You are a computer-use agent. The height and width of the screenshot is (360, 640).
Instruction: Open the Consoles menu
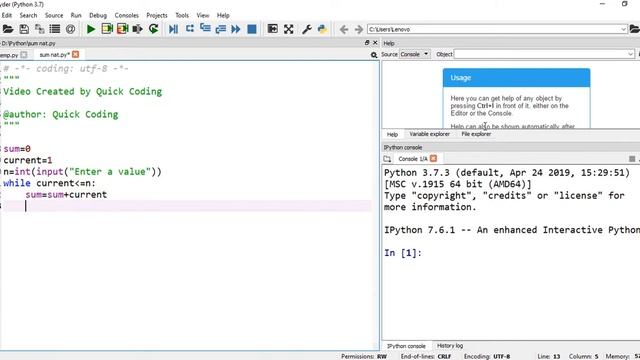point(127,15)
